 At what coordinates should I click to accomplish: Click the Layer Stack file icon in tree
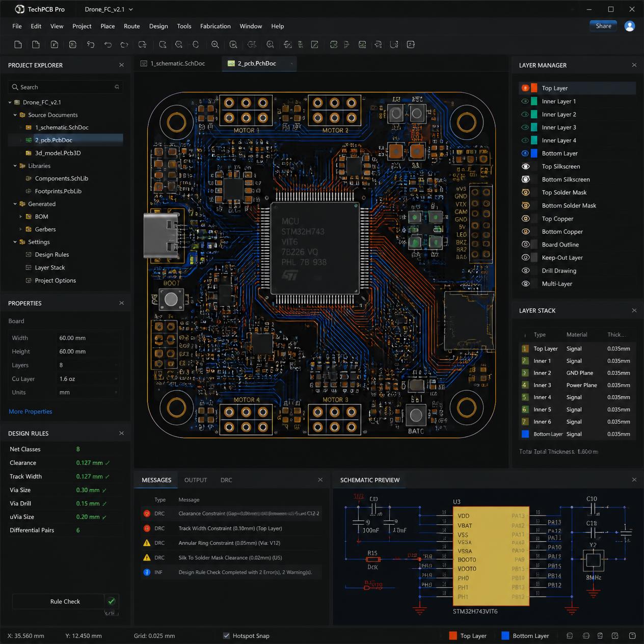click(x=29, y=267)
